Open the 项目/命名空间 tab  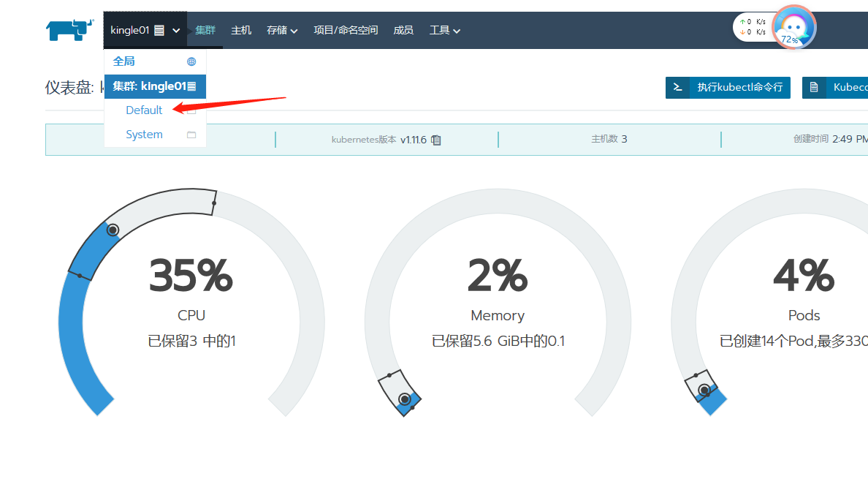346,30
